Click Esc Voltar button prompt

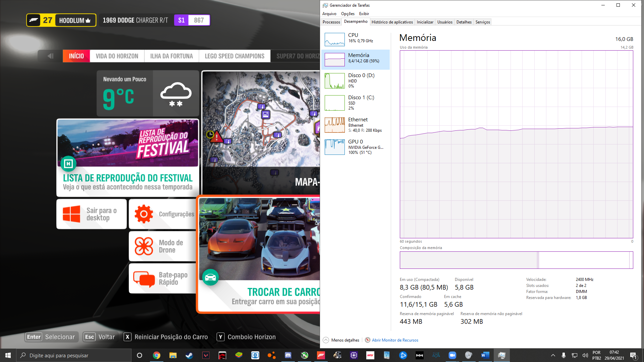100,337
